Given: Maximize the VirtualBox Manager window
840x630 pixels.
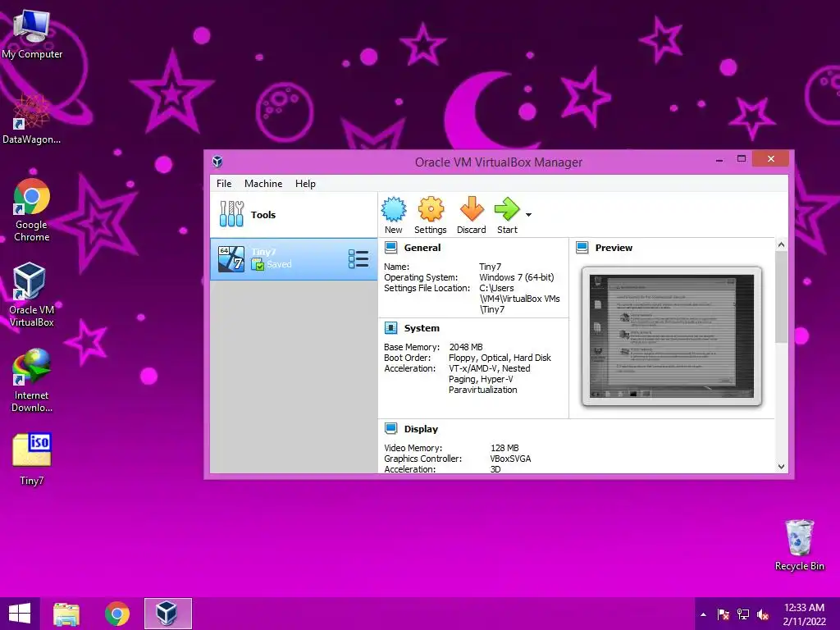Looking at the screenshot, I should (742, 158).
